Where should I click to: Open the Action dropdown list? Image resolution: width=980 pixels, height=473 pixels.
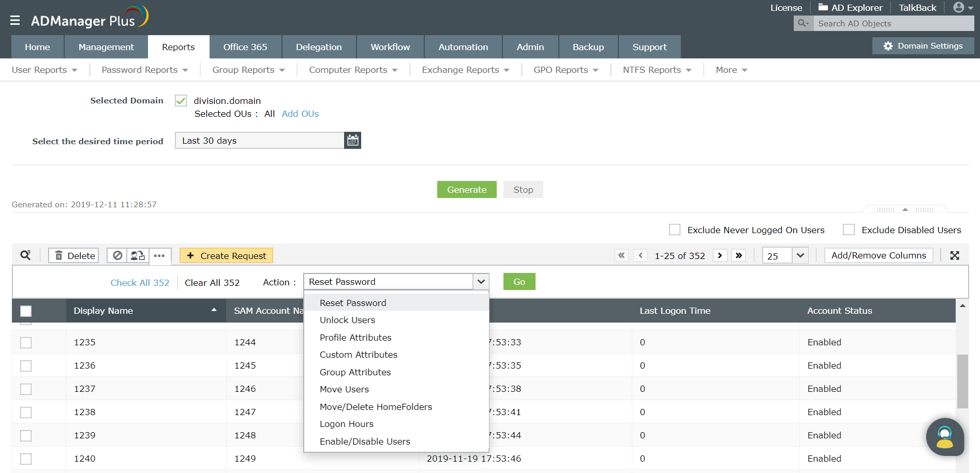[x=481, y=281]
